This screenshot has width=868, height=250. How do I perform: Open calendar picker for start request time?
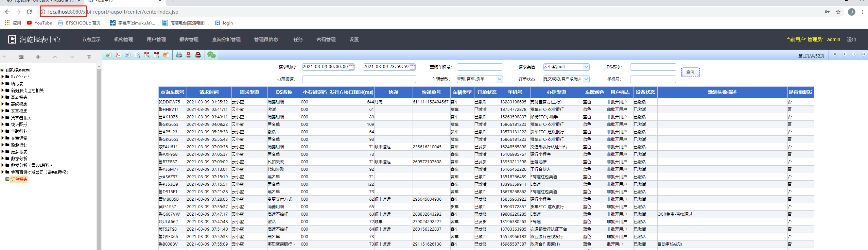click(x=352, y=67)
